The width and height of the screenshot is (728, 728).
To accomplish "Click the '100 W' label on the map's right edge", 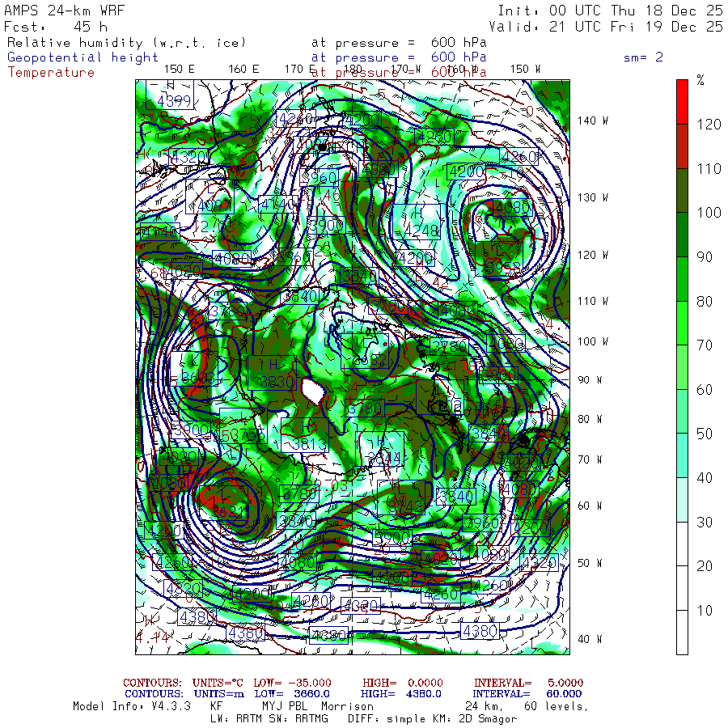I will [593, 341].
